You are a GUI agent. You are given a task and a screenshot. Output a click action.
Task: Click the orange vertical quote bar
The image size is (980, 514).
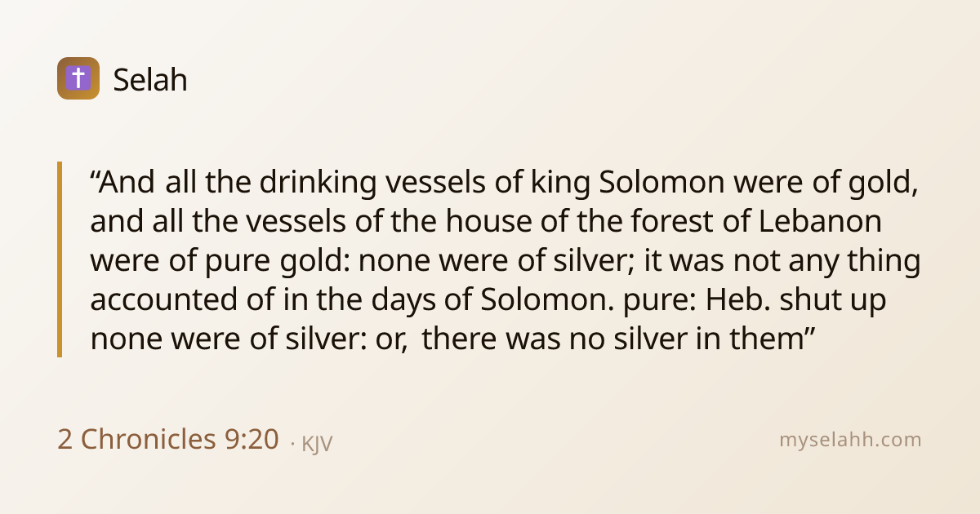point(60,259)
